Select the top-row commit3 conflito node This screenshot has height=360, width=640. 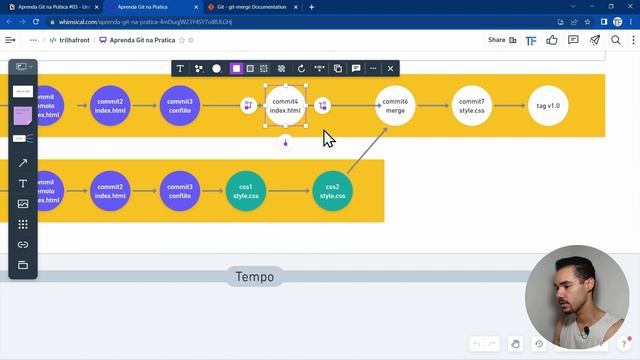tap(180, 106)
